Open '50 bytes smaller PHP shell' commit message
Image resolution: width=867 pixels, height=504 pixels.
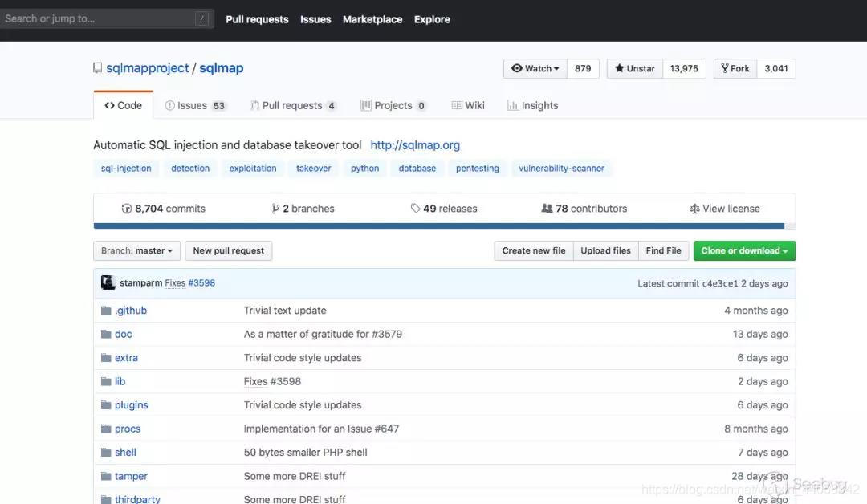[x=305, y=453]
